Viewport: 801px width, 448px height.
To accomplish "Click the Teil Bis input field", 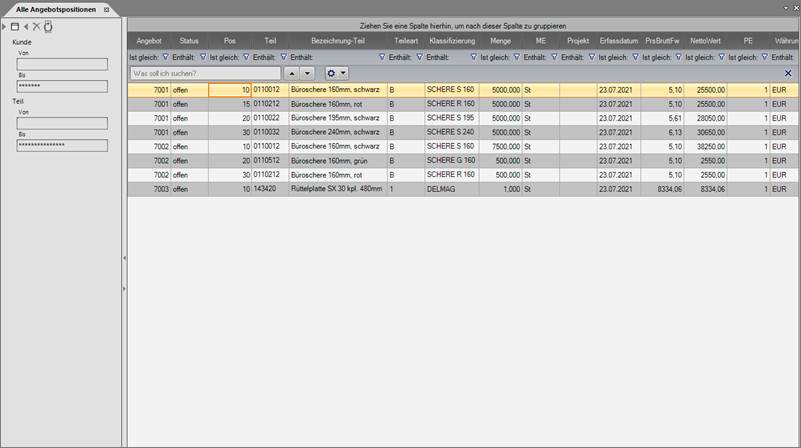I will [x=62, y=145].
